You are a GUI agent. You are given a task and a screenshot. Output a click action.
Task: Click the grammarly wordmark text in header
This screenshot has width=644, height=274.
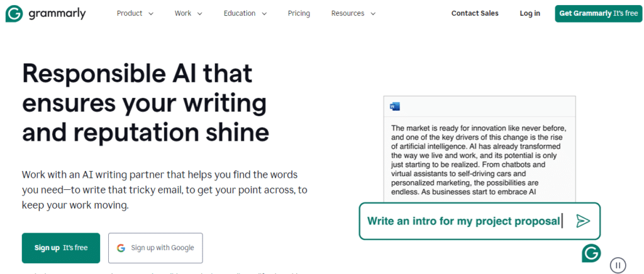tap(57, 14)
